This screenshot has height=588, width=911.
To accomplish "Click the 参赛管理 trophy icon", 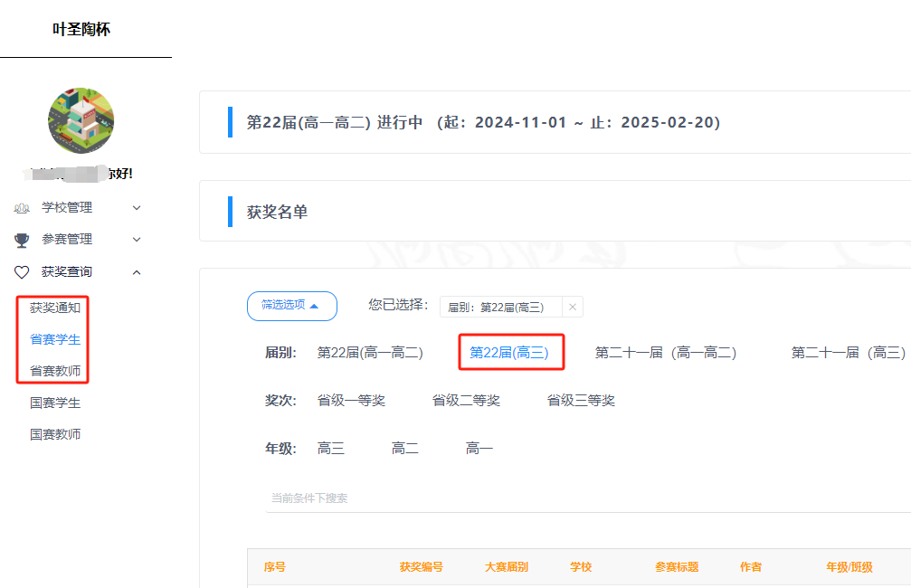I will (x=22, y=239).
